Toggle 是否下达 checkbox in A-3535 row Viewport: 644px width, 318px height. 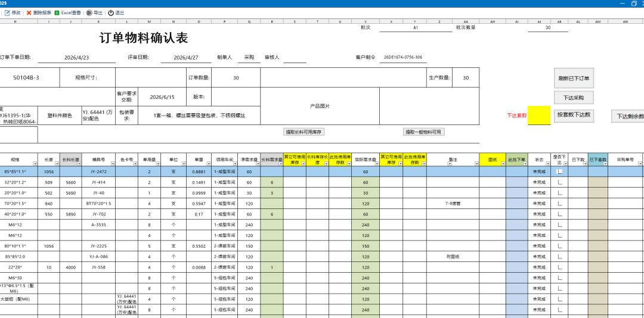tap(559, 225)
